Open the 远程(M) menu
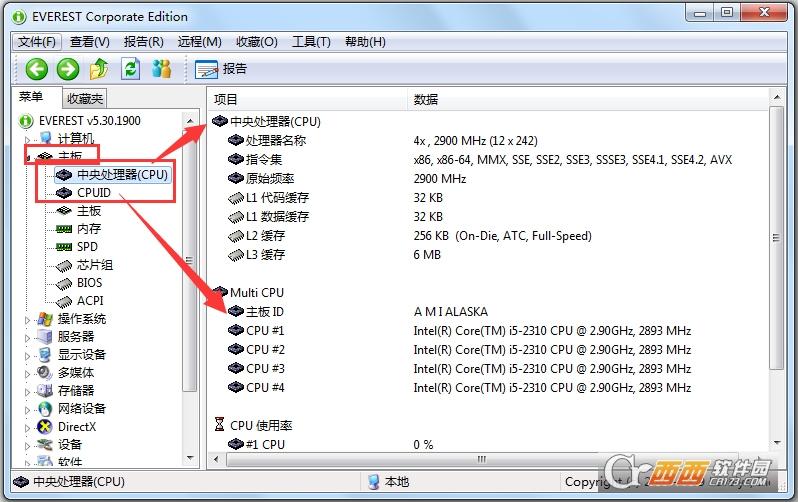This screenshot has width=798, height=502. (x=200, y=42)
